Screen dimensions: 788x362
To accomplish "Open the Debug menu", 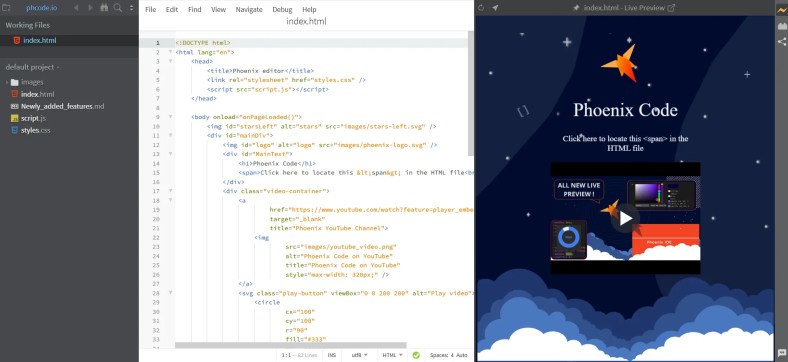I will pos(282,10).
